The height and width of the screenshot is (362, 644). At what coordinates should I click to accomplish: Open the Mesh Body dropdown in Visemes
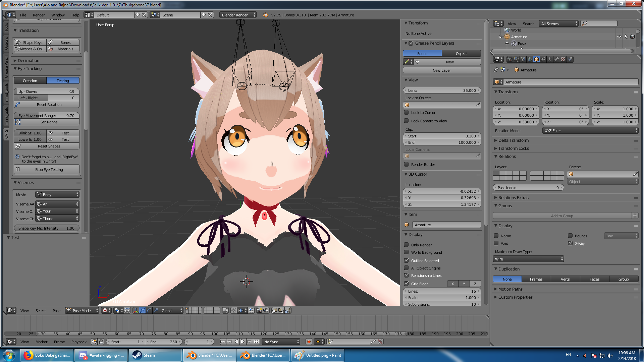pos(57,195)
